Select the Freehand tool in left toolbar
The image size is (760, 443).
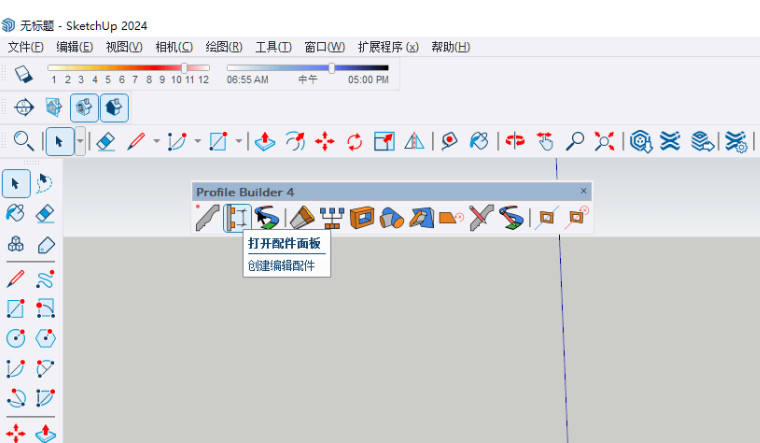coord(45,278)
